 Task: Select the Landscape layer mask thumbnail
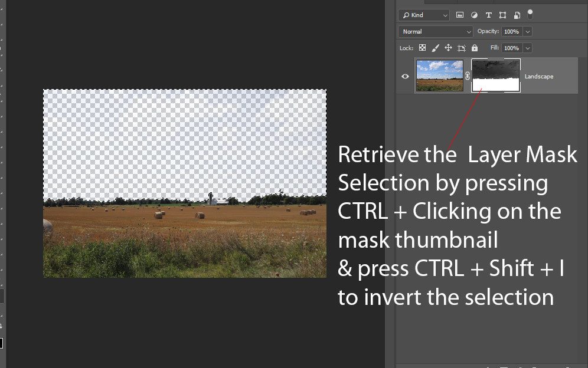496,75
